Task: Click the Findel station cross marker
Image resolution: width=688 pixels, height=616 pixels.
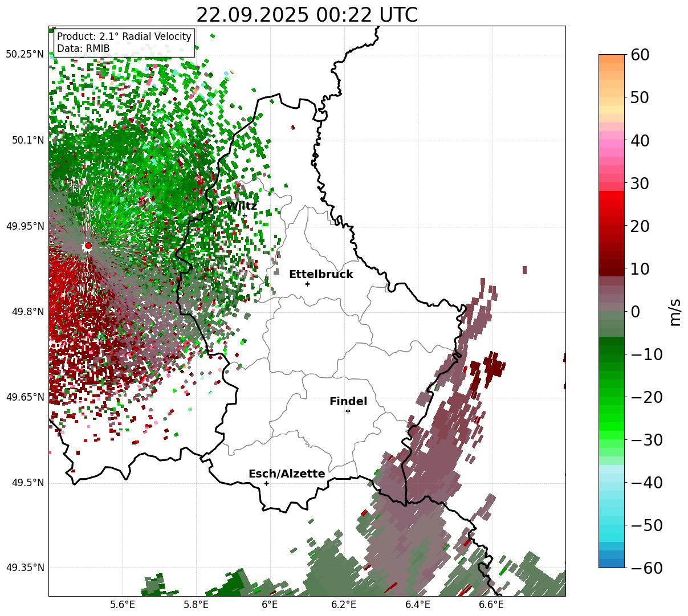Action: pyautogui.click(x=348, y=411)
